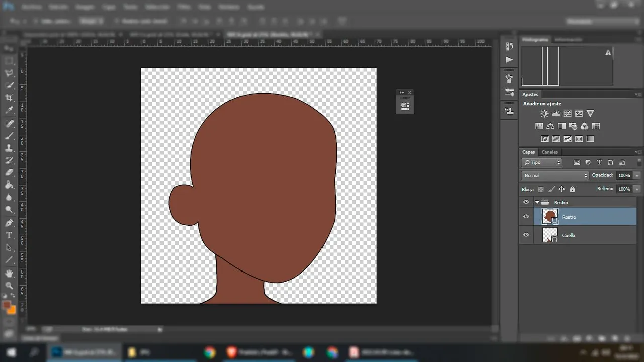Select the Clone Stamp tool
The image size is (644, 362).
click(9, 148)
